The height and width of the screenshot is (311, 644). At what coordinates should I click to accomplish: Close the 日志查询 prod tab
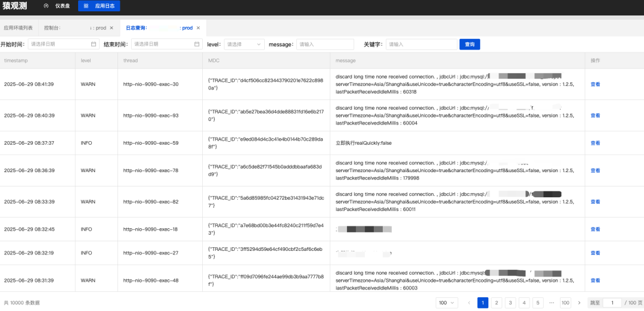[198, 28]
